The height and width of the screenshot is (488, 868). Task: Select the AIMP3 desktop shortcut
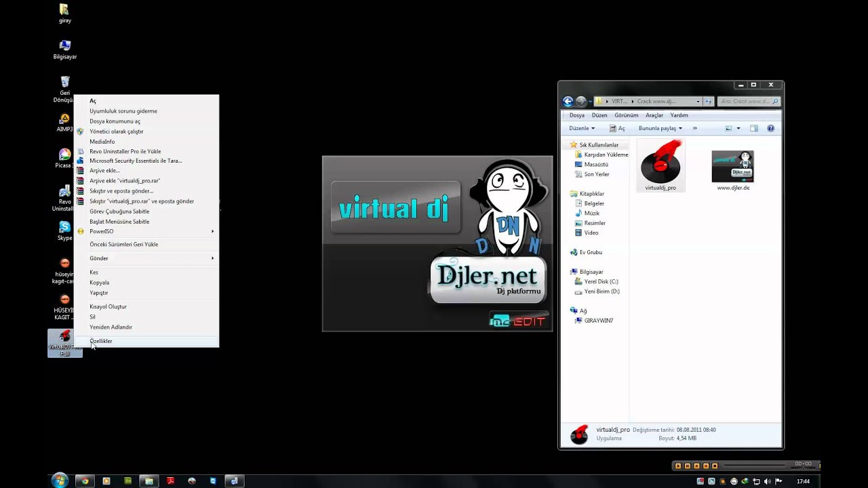[65, 123]
